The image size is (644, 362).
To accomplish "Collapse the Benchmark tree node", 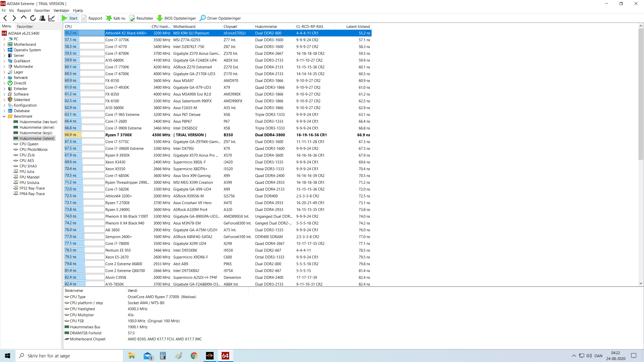I will pos(4,116).
